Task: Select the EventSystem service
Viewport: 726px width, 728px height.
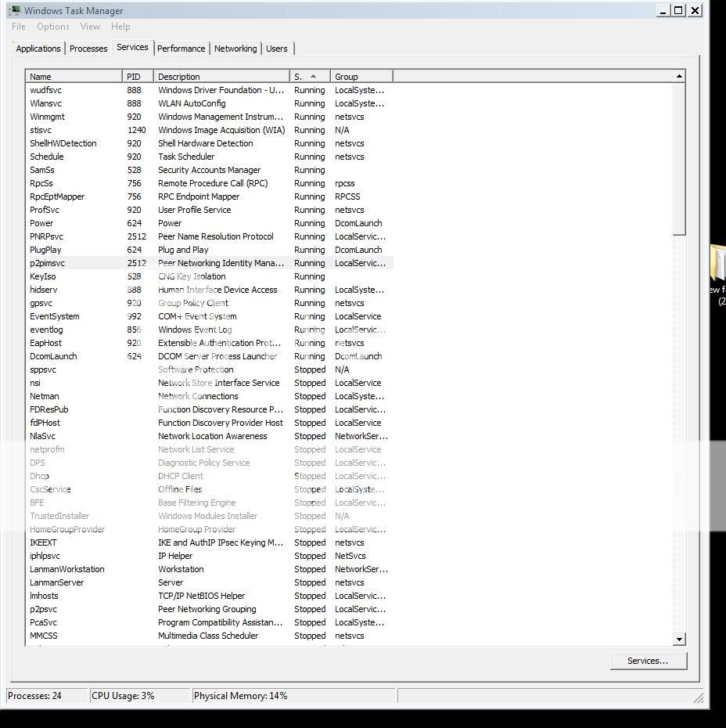Action: pos(210,317)
